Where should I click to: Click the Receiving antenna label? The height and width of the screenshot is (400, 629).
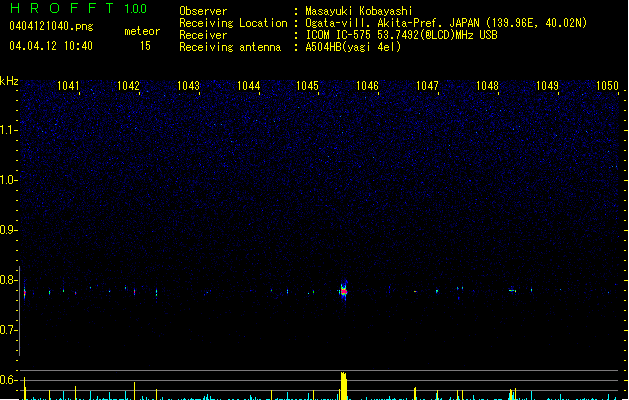(230, 47)
